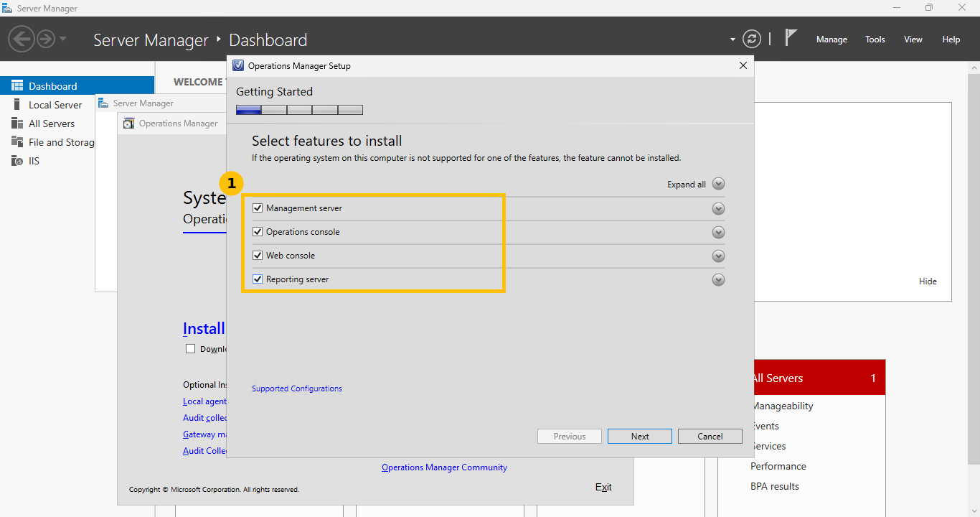Open the navigation history dropdown arrow

tap(63, 39)
